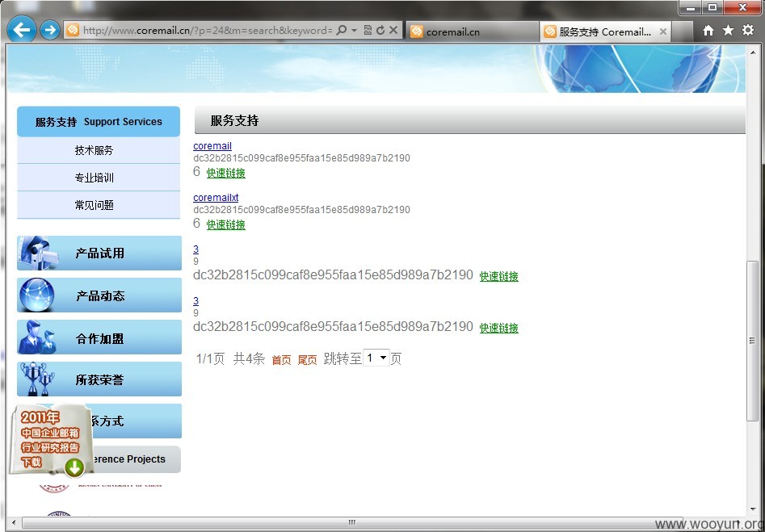Open the 服务支持 Support Services sidebar header
Viewport: 765px width, 532px height.
99,121
